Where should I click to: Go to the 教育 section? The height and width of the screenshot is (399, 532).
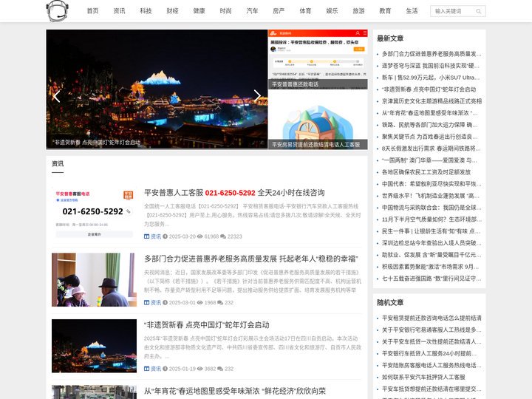(385, 11)
